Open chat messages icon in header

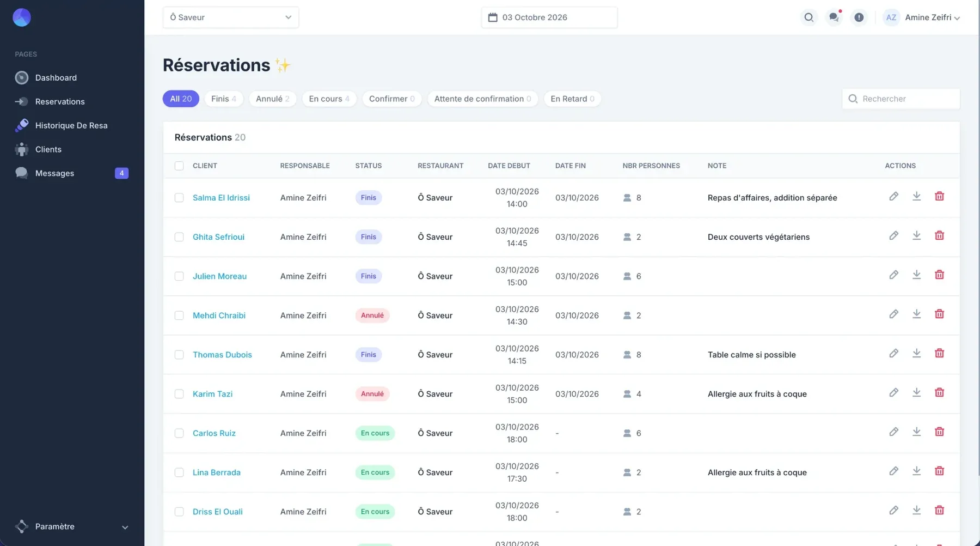point(834,17)
